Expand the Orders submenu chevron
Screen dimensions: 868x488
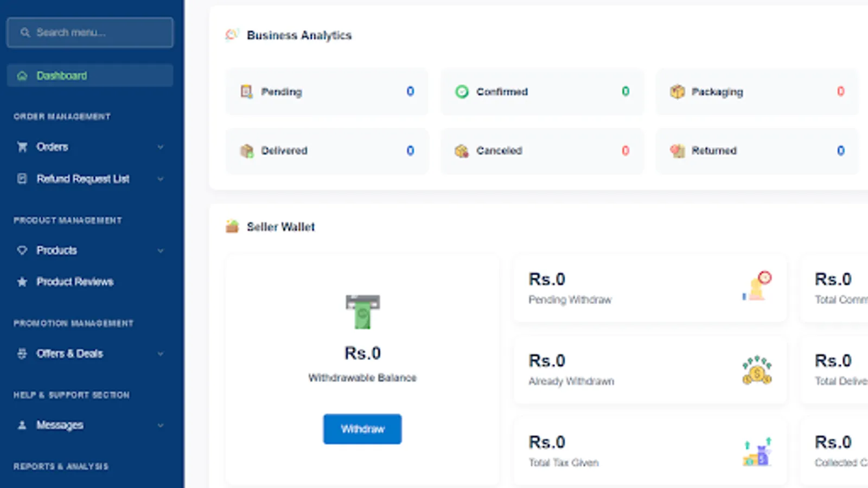[x=161, y=147]
